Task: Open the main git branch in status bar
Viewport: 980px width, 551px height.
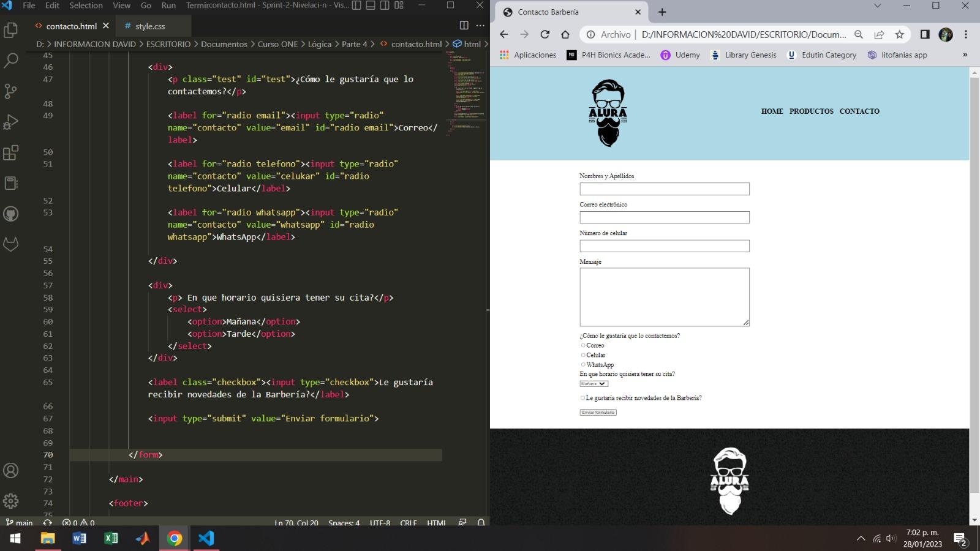Action: click(19, 522)
